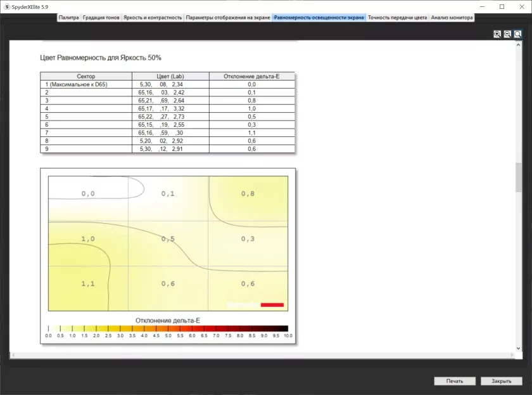
Task: Click the Lab value '65,22, ,27, 2,73'
Action: pos(161,117)
